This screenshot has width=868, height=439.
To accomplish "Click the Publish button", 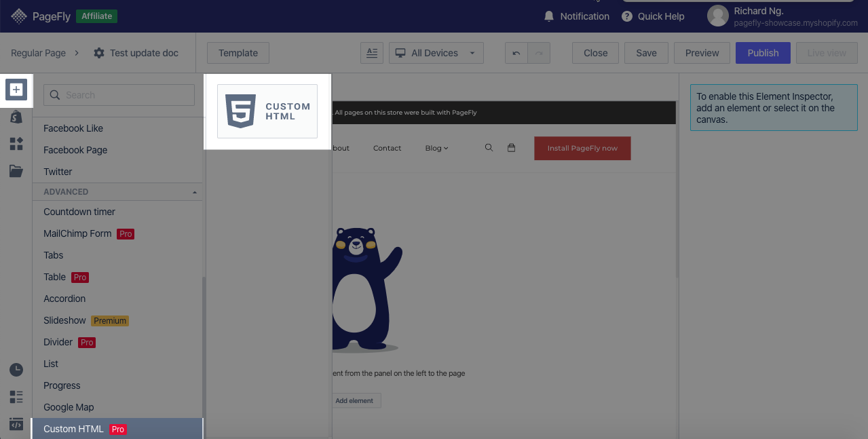I will 763,53.
